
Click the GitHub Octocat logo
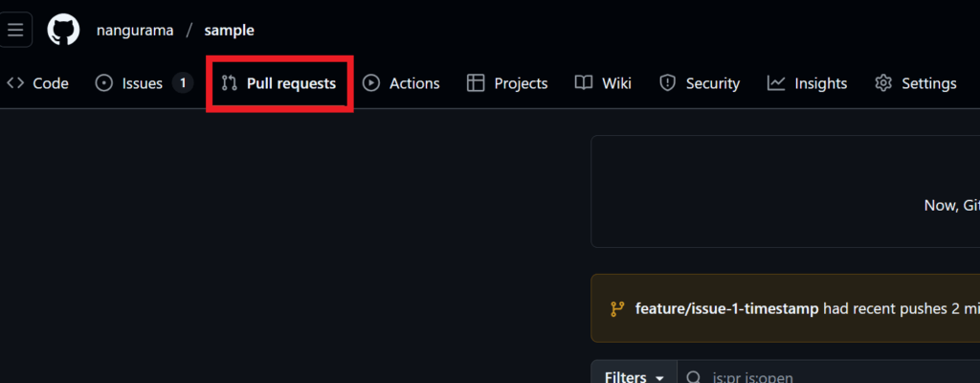(x=64, y=30)
